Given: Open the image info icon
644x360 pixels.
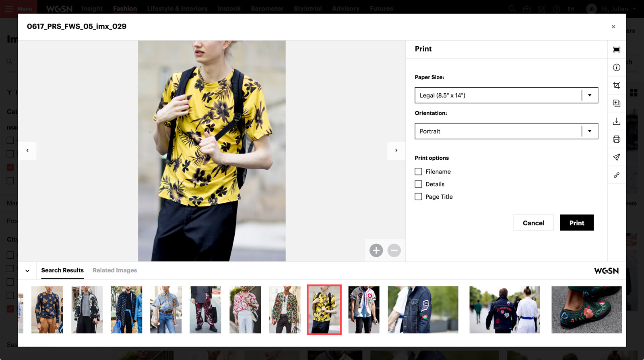Looking at the screenshot, I should pyautogui.click(x=616, y=68).
